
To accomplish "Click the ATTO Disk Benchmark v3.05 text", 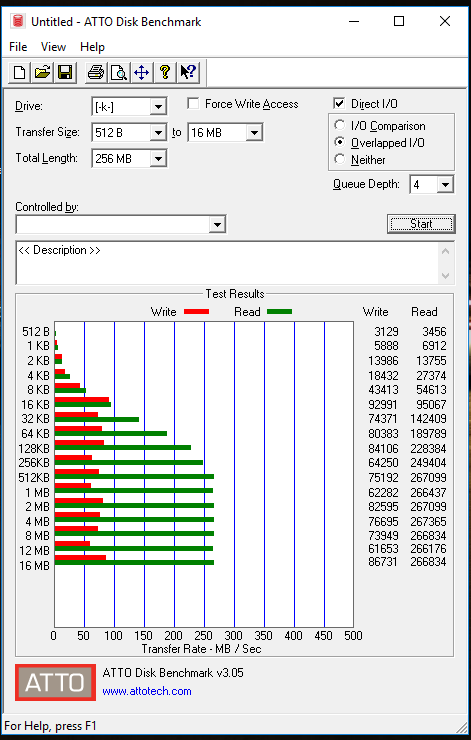I will coord(173,673).
